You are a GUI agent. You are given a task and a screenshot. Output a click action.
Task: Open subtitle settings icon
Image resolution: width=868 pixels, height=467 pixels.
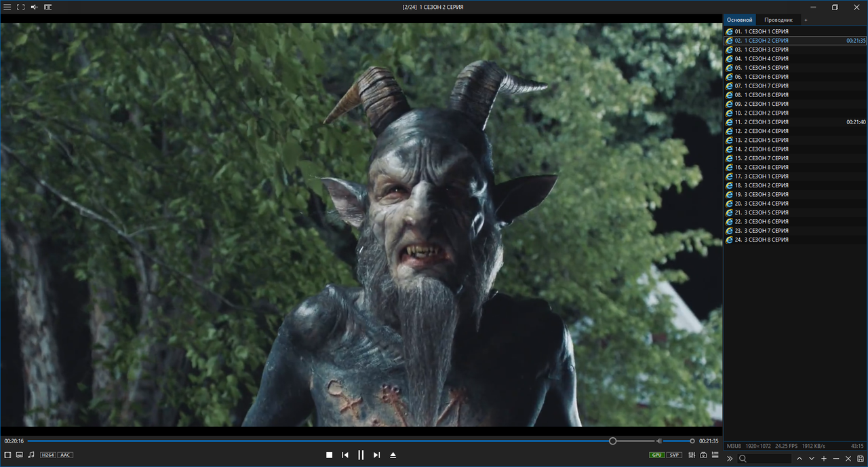19,455
